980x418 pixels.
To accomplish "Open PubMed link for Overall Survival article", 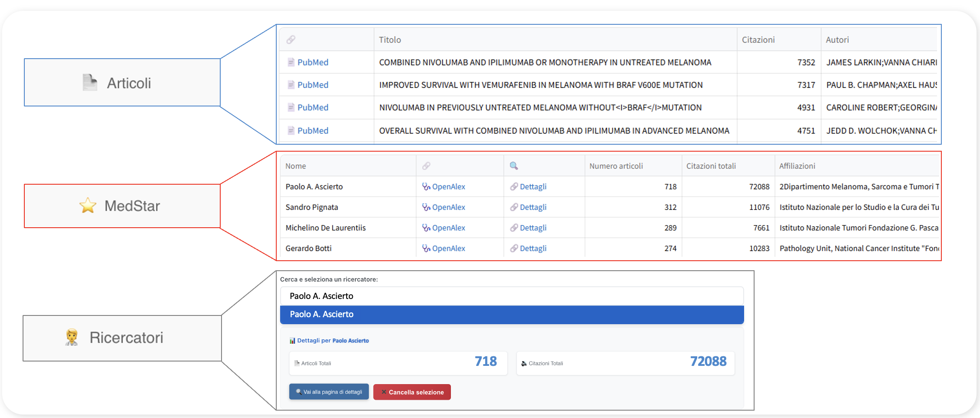I will 312,131.
